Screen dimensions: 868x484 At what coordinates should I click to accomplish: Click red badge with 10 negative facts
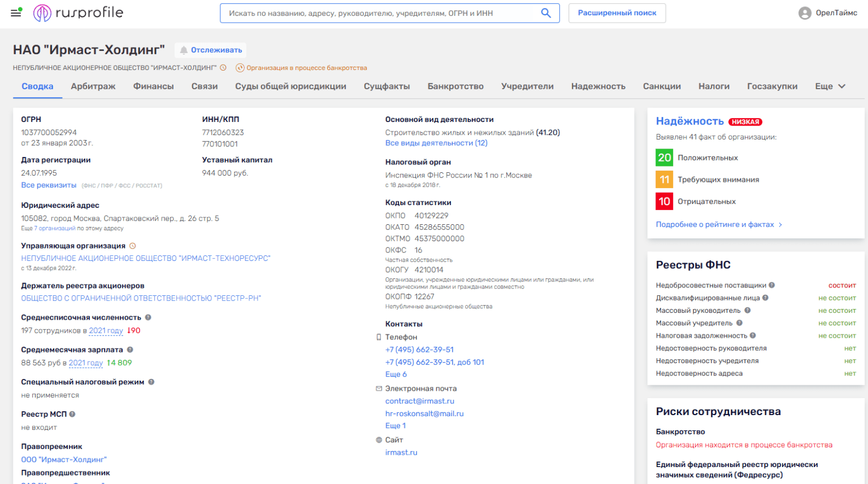665,202
